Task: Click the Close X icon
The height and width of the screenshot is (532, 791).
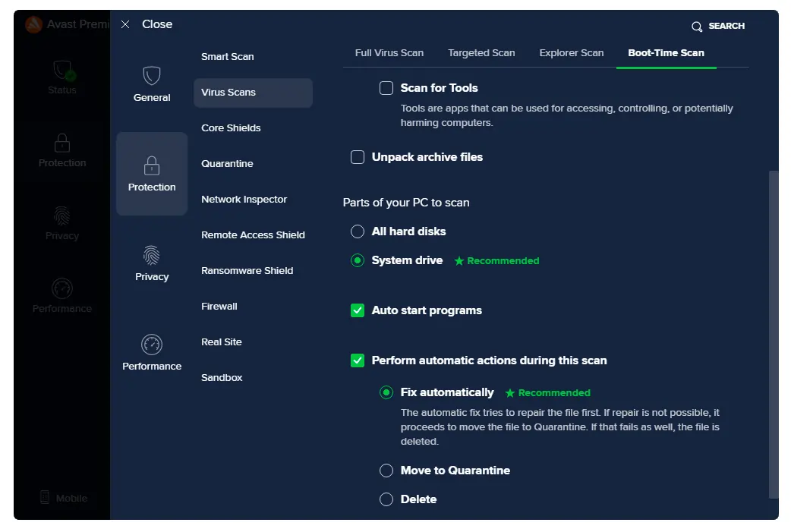Action: click(125, 24)
